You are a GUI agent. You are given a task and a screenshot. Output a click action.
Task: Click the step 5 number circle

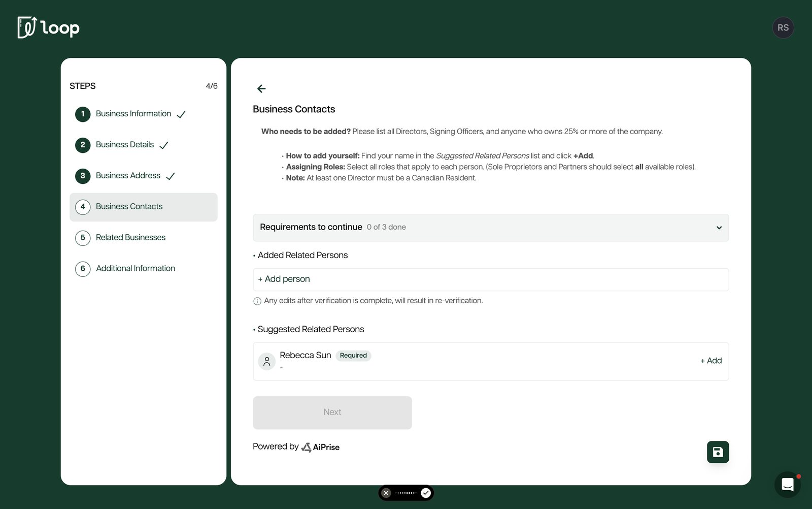pyautogui.click(x=83, y=238)
